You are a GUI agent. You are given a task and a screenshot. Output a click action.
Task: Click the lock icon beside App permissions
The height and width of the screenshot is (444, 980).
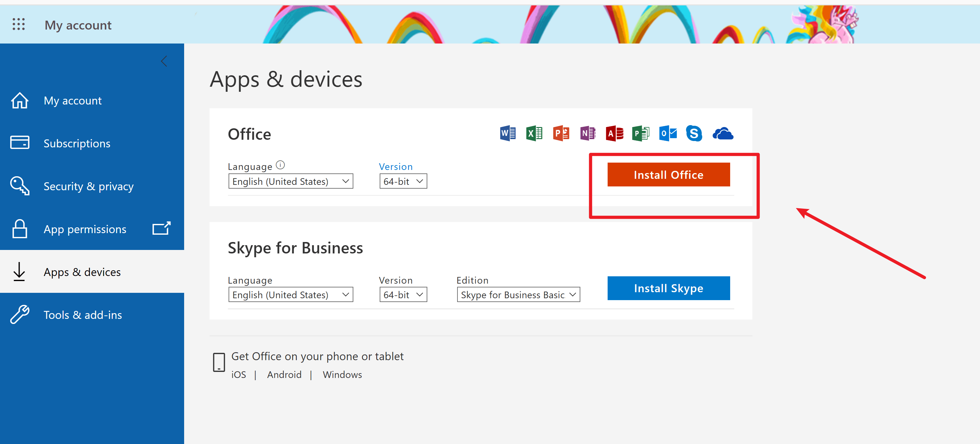(20, 229)
